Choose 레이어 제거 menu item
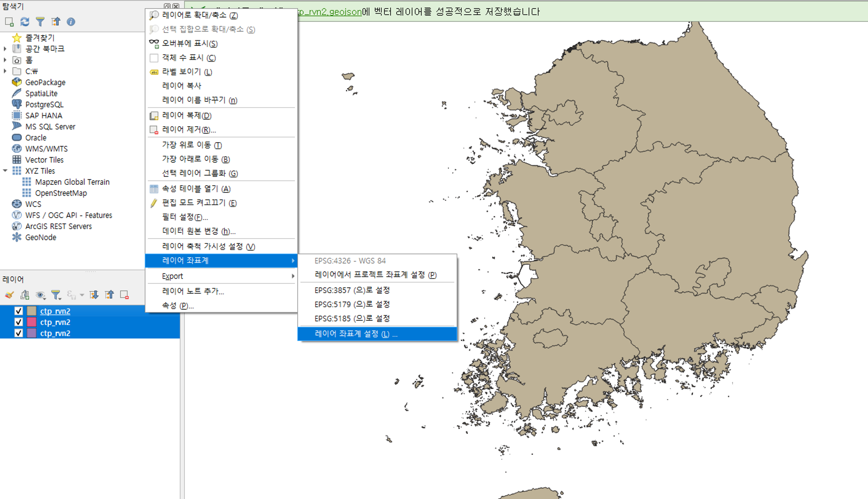This screenshot has width=868, height=499. pyautogui.click(x=221, y=129)
